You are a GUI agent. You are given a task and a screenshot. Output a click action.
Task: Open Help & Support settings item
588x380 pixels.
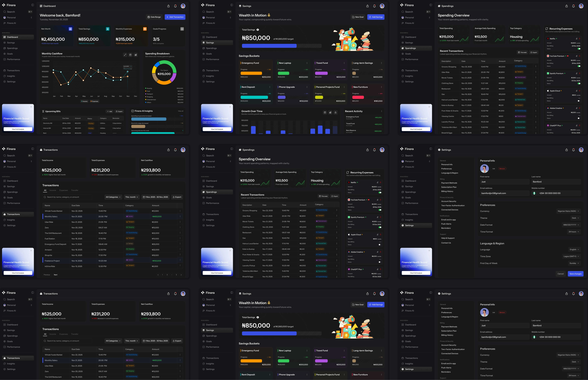(448, 238)
